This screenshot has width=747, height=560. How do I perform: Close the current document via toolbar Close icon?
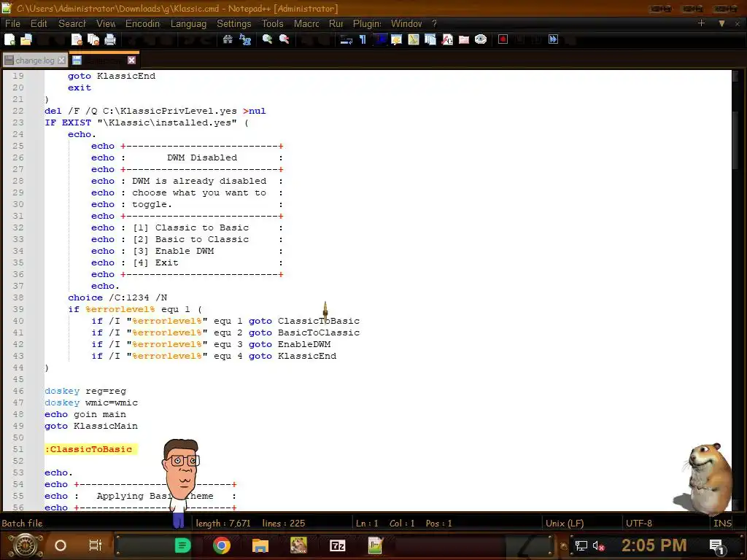point(76,39)
